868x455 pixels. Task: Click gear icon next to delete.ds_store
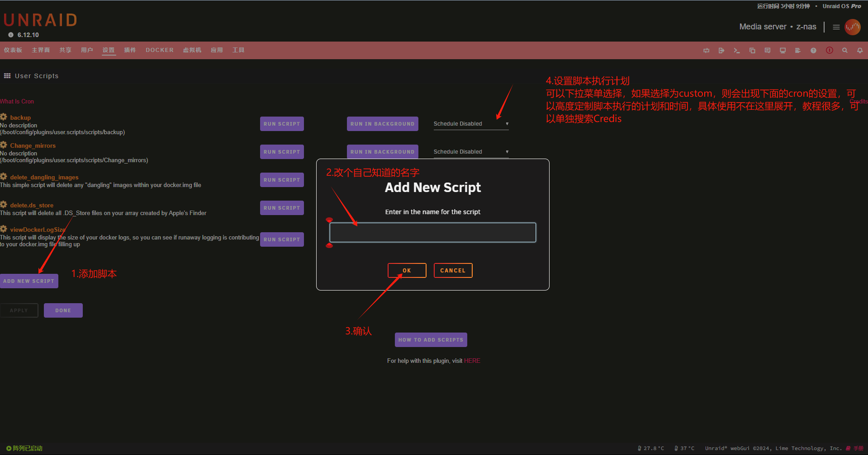(x=4, y=205)
